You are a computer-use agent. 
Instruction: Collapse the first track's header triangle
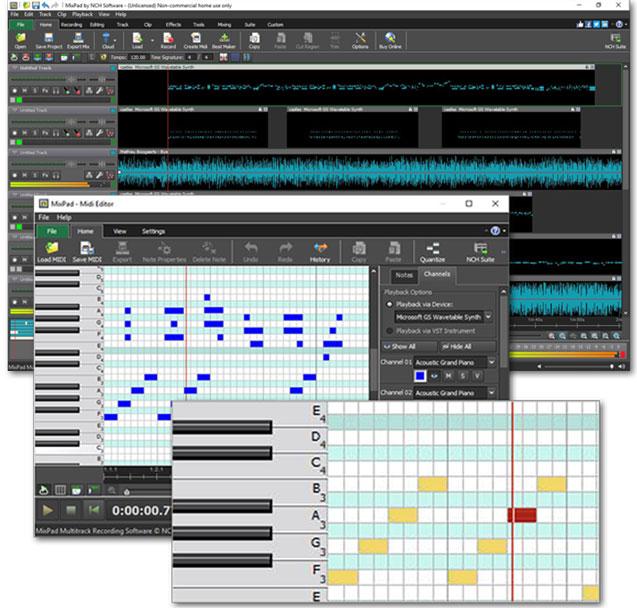pyautogui.click(x=15, y=68)
